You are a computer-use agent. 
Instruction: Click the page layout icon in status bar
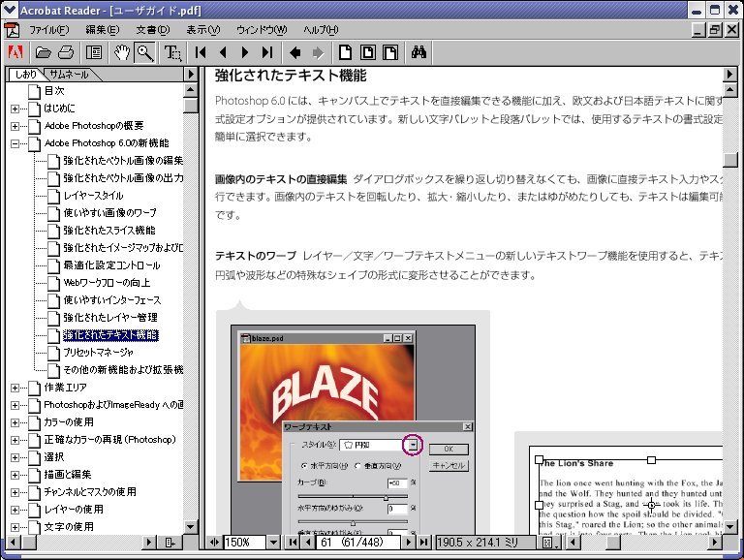pyautogui.click(x=547, y=543)
